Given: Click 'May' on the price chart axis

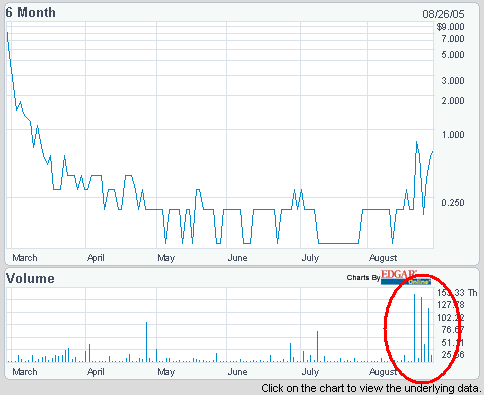Looking at the screenshot, I should [x=166, y=258].
